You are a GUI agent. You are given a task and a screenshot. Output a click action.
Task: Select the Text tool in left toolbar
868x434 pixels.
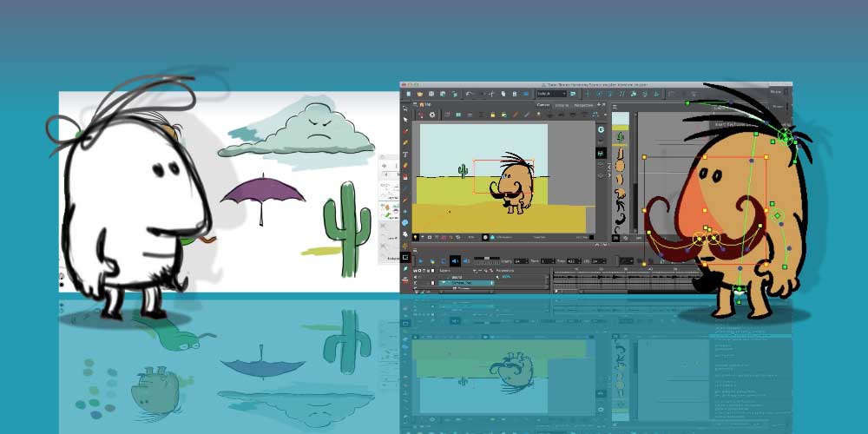pyautogui.click(x=405, y=155)
